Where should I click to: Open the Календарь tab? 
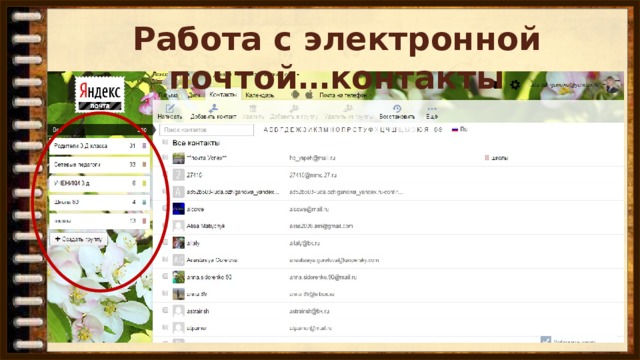[260, 95]
